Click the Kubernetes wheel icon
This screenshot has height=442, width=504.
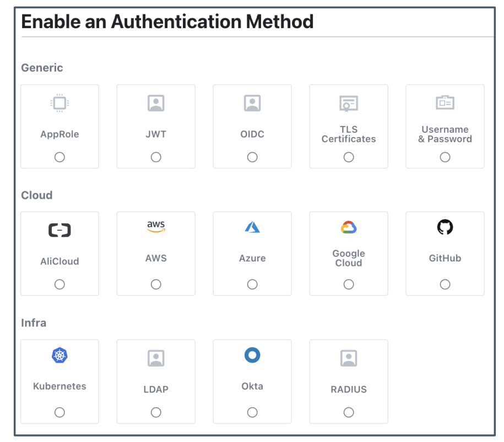click(x=59, y=356)
